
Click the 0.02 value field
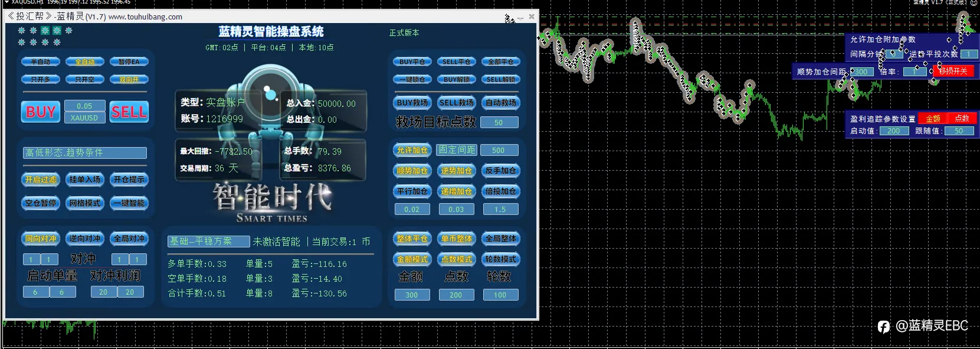click(x=412, y=209)
